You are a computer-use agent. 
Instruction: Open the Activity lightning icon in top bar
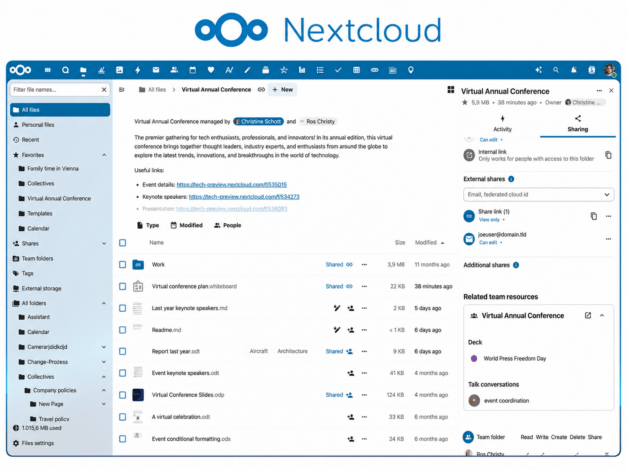(138, 70)
